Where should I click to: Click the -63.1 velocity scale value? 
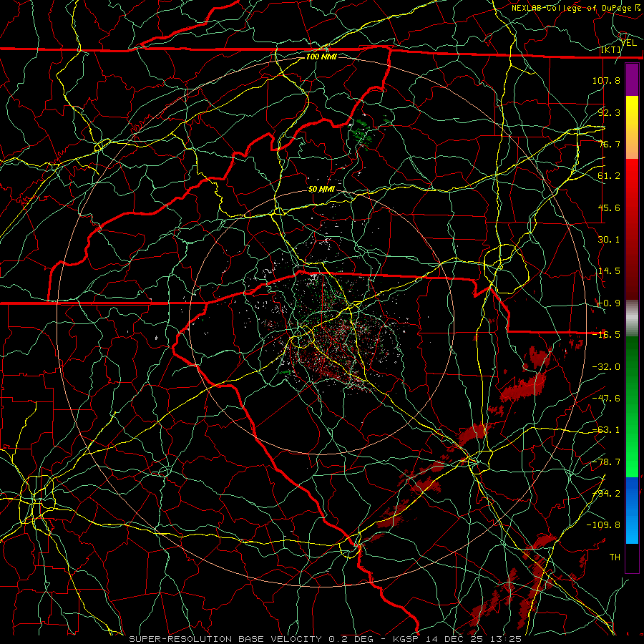[x=606, y=430]
